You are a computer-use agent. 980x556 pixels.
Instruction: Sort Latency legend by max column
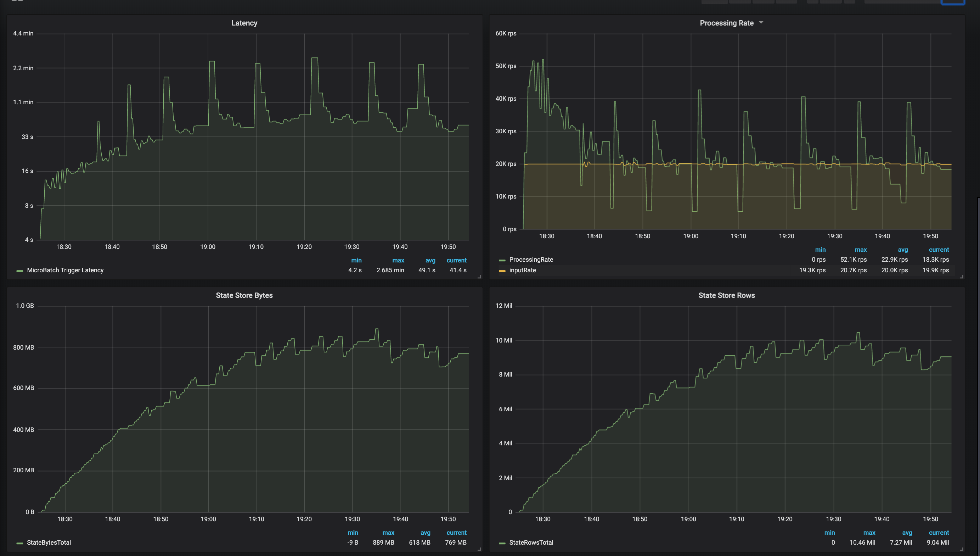coord(398,260)
